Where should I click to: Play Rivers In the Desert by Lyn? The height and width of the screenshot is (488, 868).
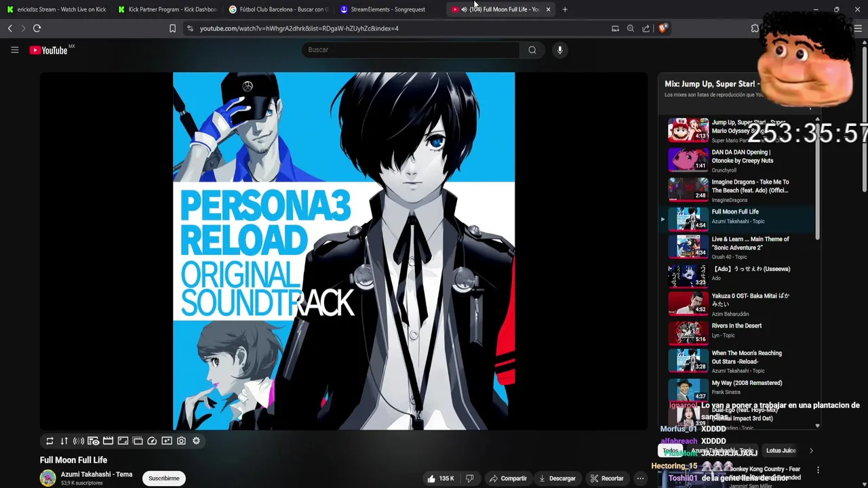click(x=736, y=332)
